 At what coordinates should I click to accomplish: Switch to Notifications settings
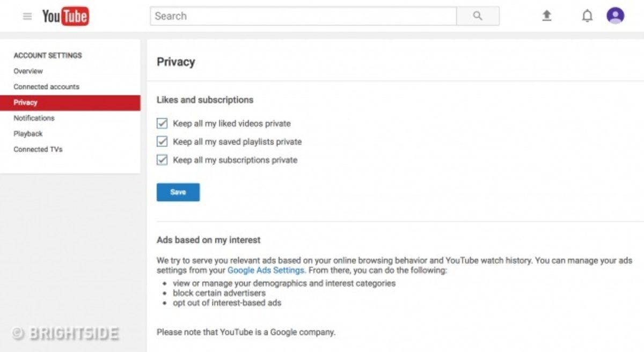pyautogui.click(x=33, y=118)
